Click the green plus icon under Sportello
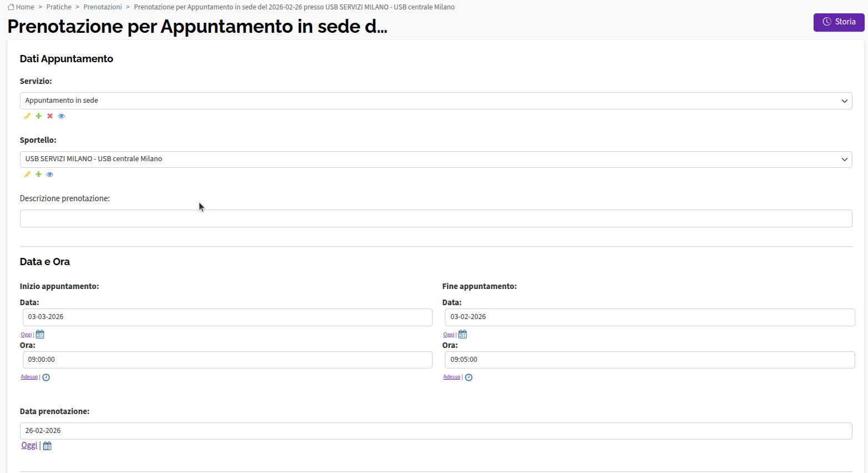This screenshot has width=868, height=473. [38, 175]
